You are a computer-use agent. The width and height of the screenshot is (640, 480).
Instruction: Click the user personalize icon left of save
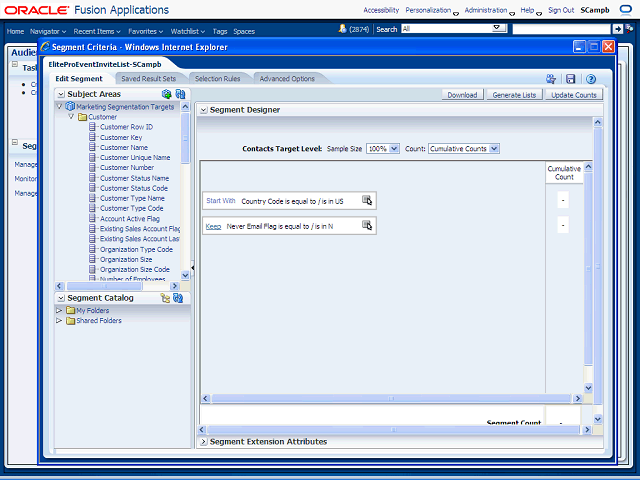(x=551, y=79)
